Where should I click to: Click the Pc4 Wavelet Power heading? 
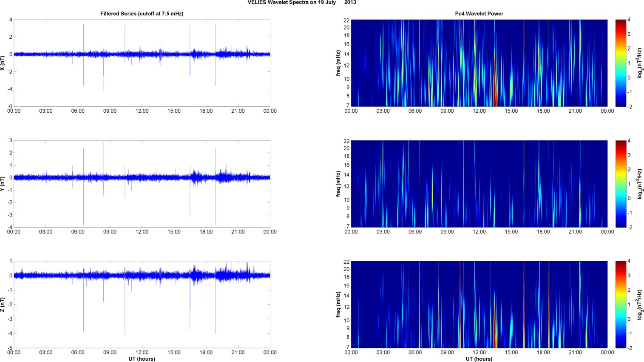tap(479, 14)
